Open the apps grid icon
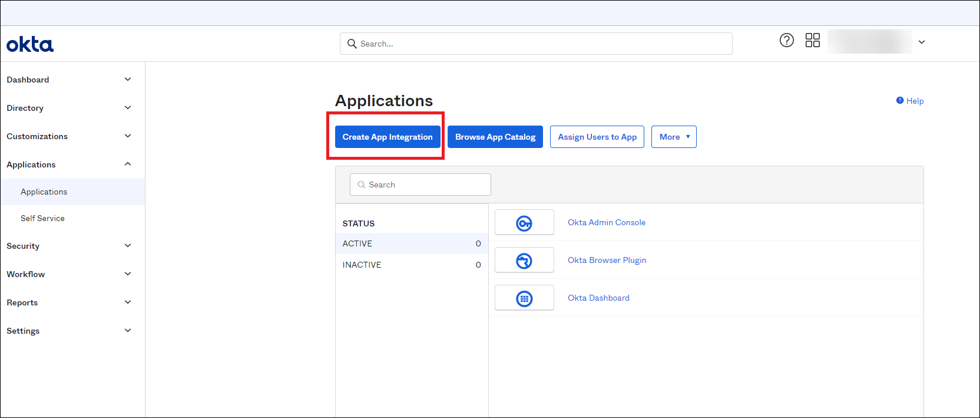This screenshot has height=418, width=980. pos(812,40)
